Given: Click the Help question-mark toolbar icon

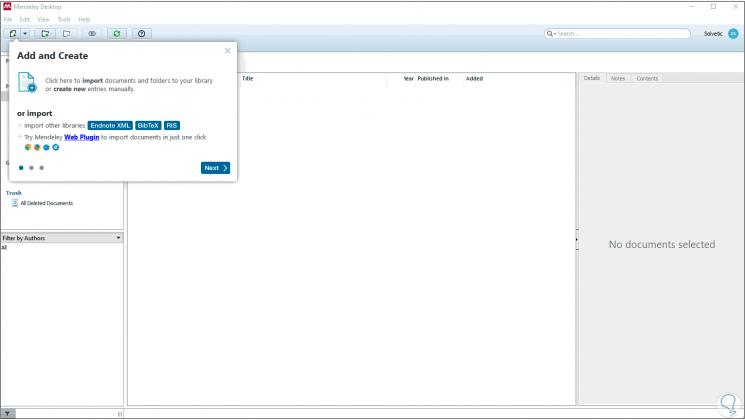Looking at the screenshot, I should 142,34.
